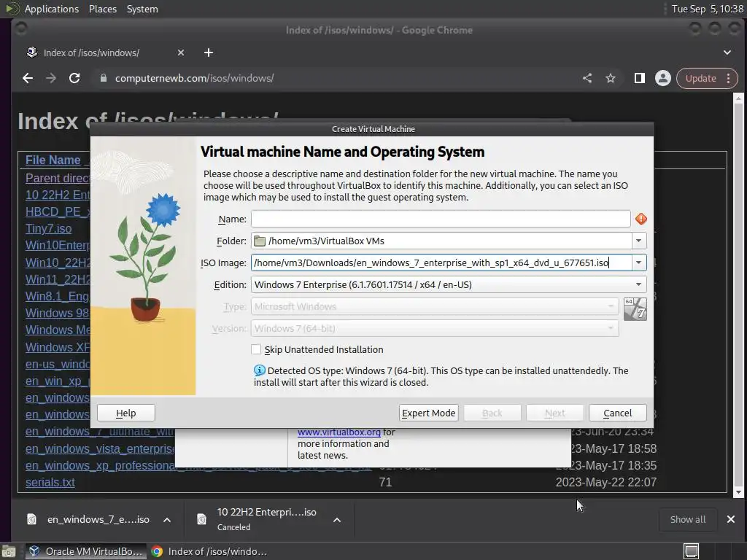
Task: Sort by File Name column header
Action: click(53, 160)
